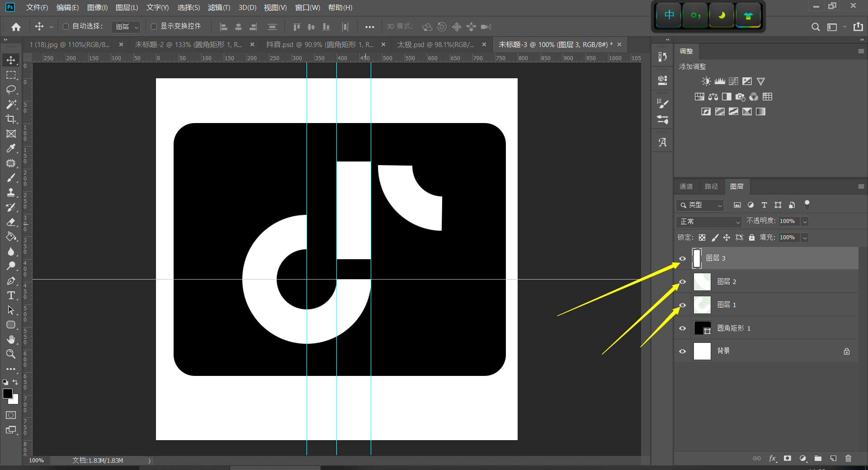
Task: Toggle the lock all icon
Action: coord(752,237)
